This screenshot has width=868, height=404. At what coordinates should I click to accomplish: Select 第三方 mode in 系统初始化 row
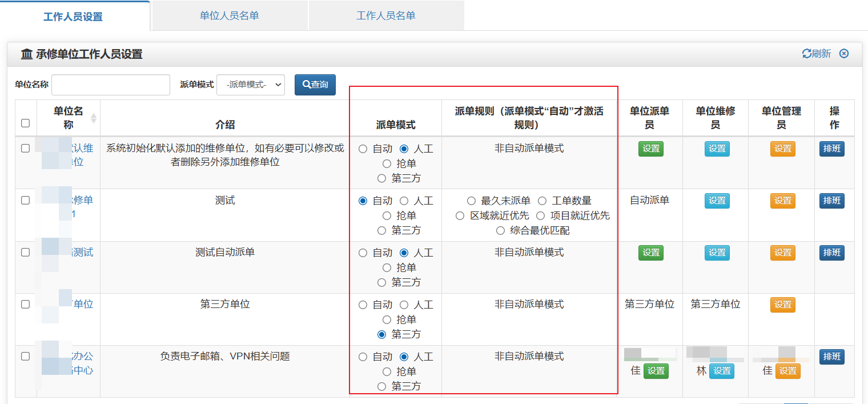click(x=382, y=178)
